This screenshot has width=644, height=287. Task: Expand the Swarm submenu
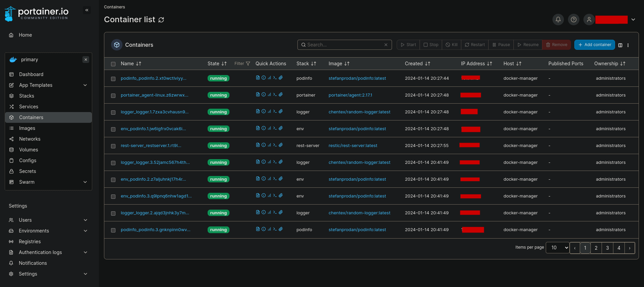coord(85,182)
